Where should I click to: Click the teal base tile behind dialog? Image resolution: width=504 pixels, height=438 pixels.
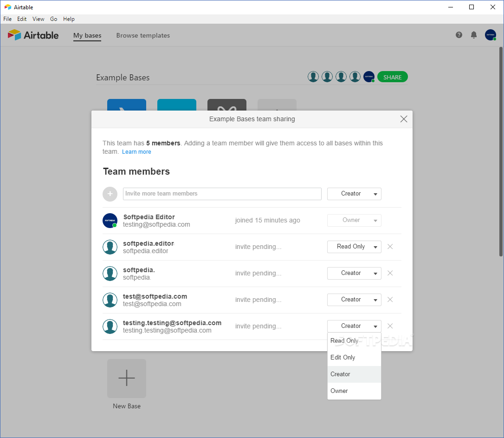[177, 105]
